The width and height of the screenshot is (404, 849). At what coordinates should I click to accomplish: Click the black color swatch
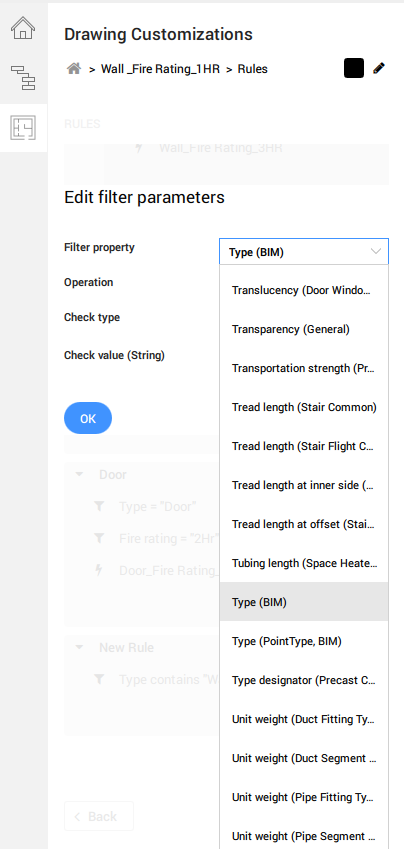tap(354, 68)
